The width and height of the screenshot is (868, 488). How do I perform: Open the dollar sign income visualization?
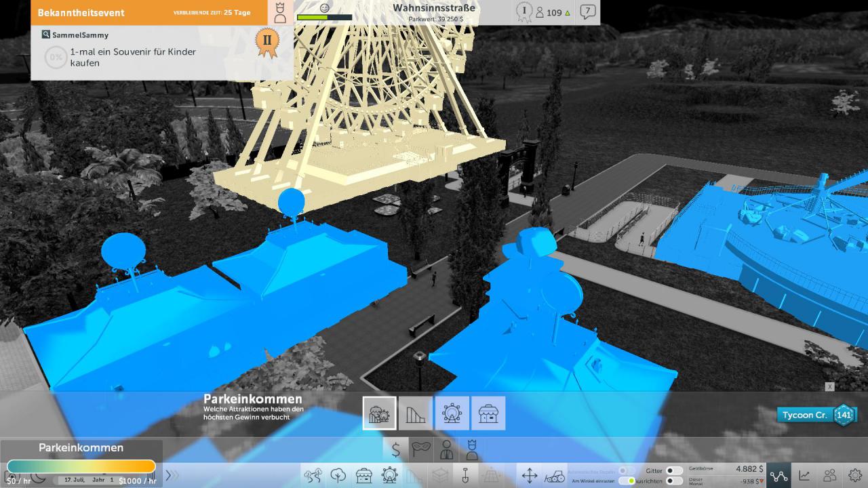coord(395,449)
